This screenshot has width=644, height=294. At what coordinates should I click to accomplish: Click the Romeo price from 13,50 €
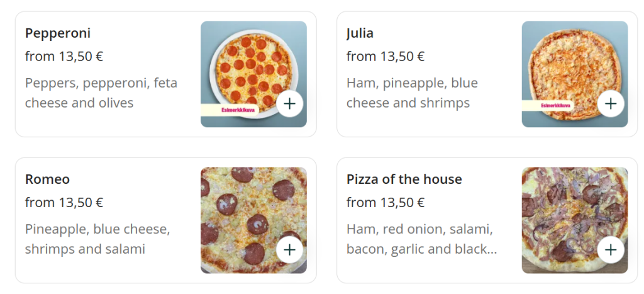(x=64, y=203)
